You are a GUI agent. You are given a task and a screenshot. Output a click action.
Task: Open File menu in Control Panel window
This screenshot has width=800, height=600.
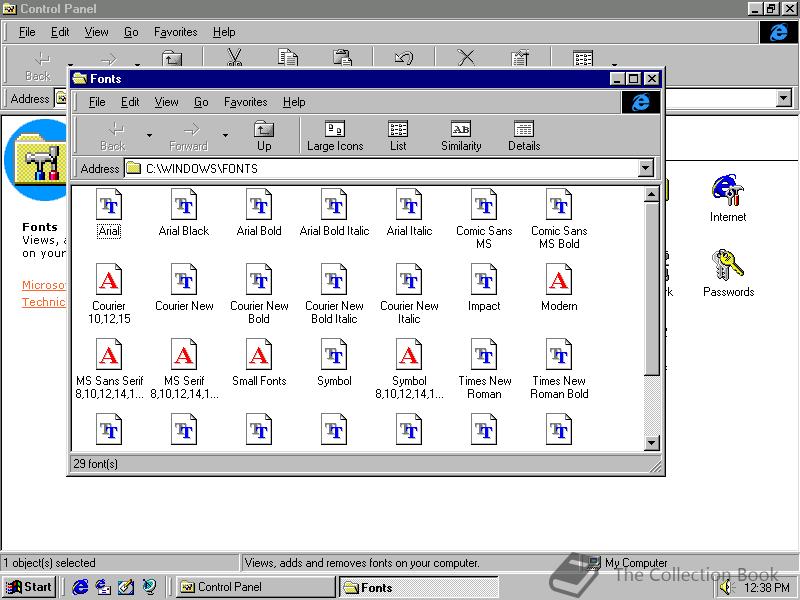pyautogui.click(x=27, y=32)
